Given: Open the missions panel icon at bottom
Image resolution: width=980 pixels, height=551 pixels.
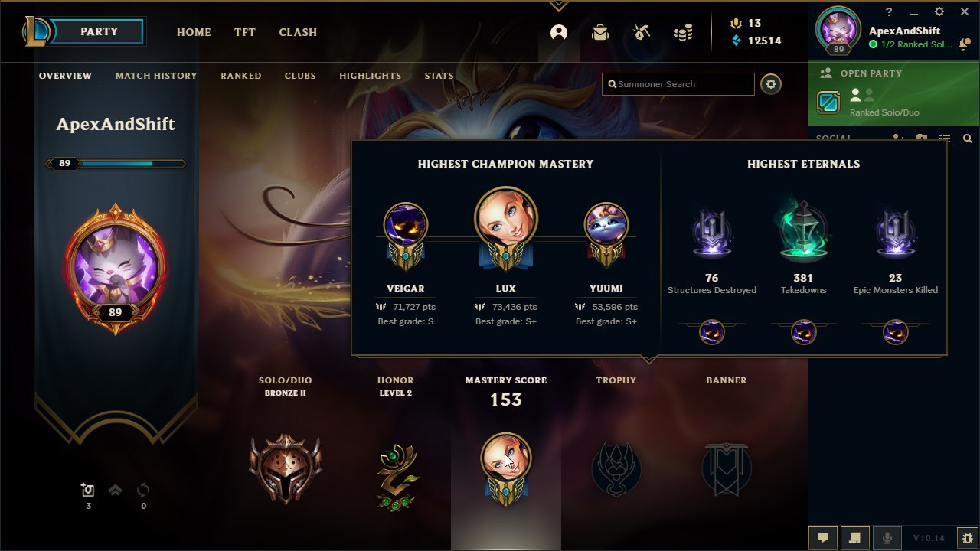Looking at the screenshot, I should pos(855,537).
